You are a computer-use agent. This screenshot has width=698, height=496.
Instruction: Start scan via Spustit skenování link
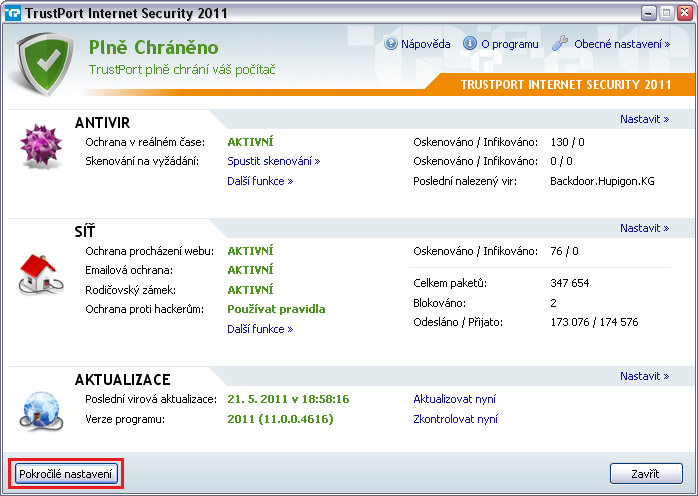coord(274,161)
